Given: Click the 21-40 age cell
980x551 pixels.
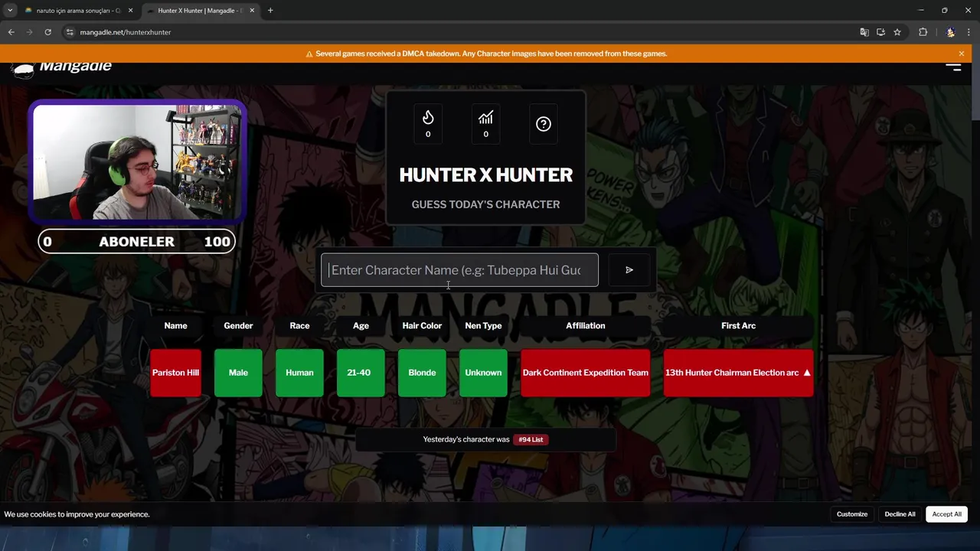Looking at the screenshot, I should coord(361,373).
